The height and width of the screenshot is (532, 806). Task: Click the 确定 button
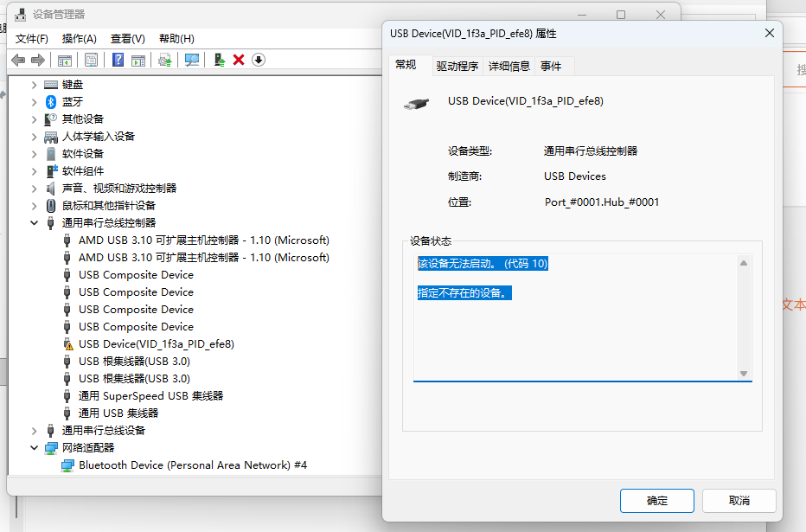pyautogui.click(x=656, y=500)
